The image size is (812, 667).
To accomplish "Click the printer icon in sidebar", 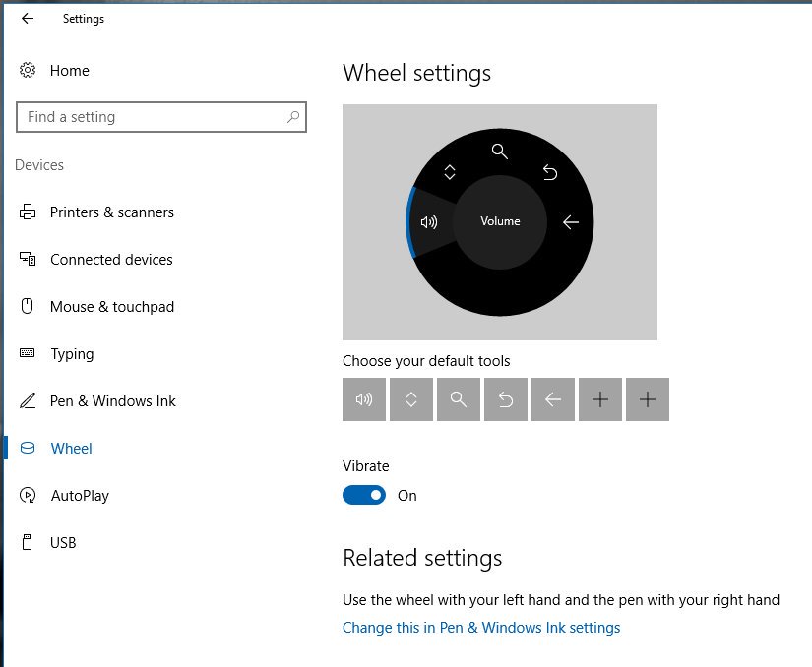I will [x=28, y=212].
